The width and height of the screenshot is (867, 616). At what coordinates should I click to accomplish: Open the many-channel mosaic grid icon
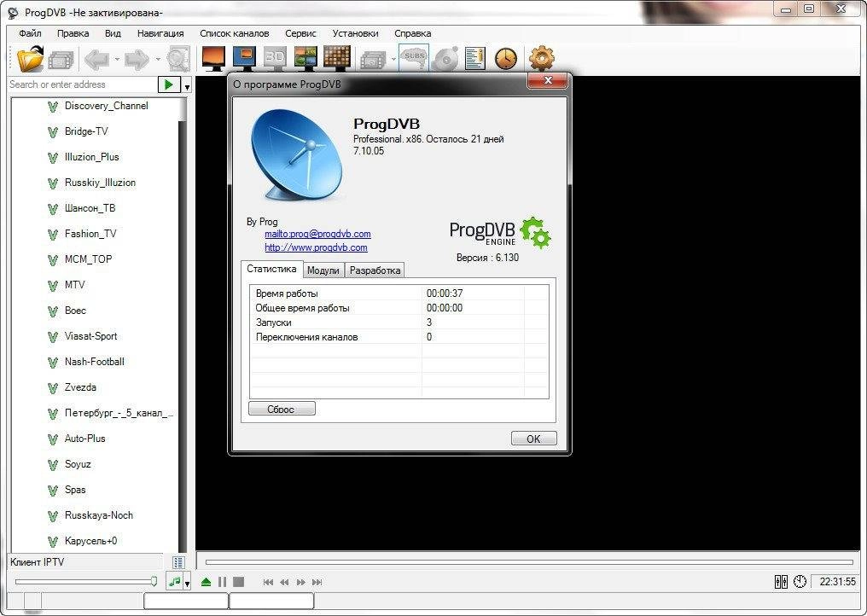pyautogui.click(x=337, y=58)
